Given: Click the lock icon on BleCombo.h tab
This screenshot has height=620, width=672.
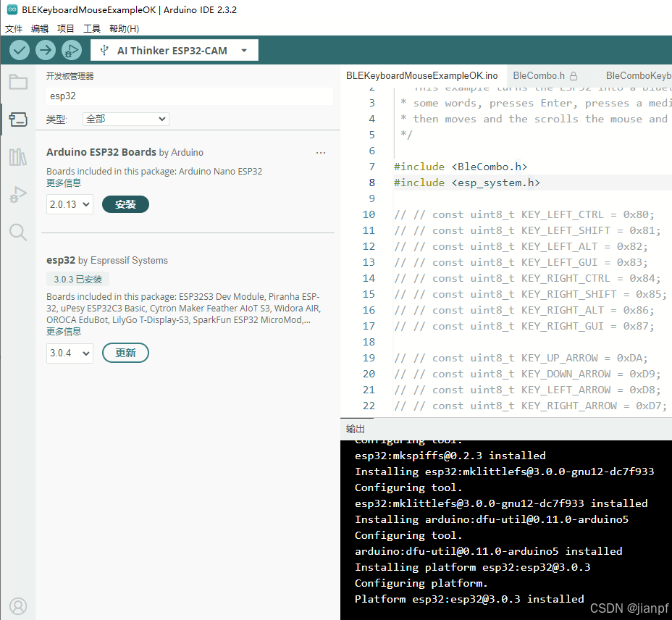Looking at the screenshot, I should [x=574, y=76].
